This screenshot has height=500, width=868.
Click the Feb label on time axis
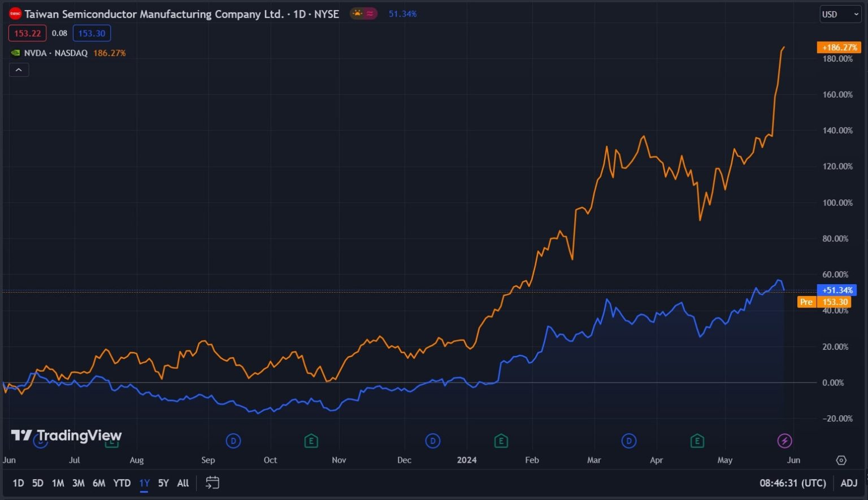point(532,460)
